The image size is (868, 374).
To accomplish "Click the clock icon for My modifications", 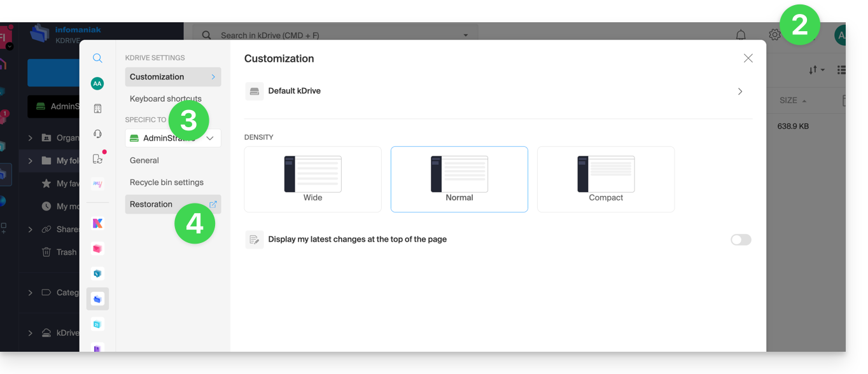I will tap(46, 206).
